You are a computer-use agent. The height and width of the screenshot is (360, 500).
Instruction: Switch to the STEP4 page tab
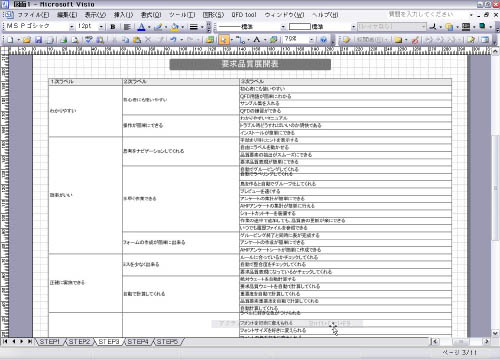click(x=138, y=342)
